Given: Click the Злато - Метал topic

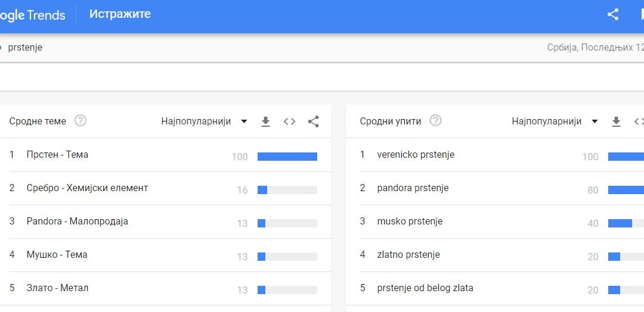Looking at the screenshot, I should tap(57, 288).
